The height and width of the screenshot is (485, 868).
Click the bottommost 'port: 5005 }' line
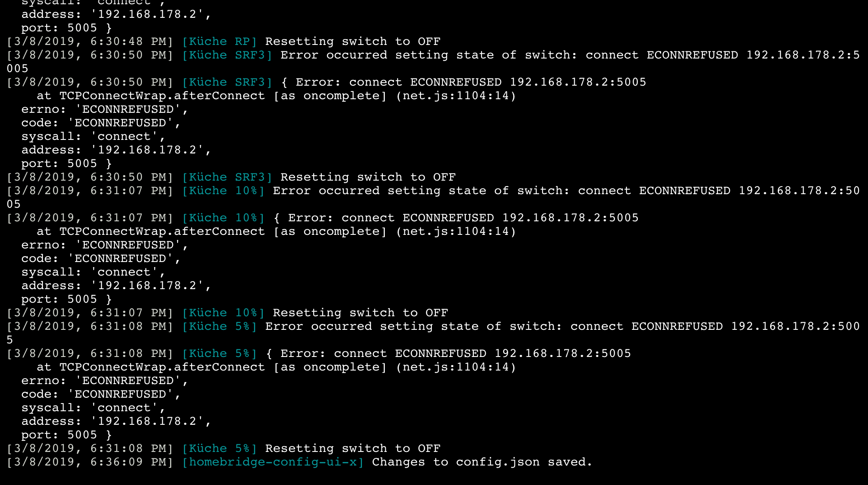pos(67,435)
